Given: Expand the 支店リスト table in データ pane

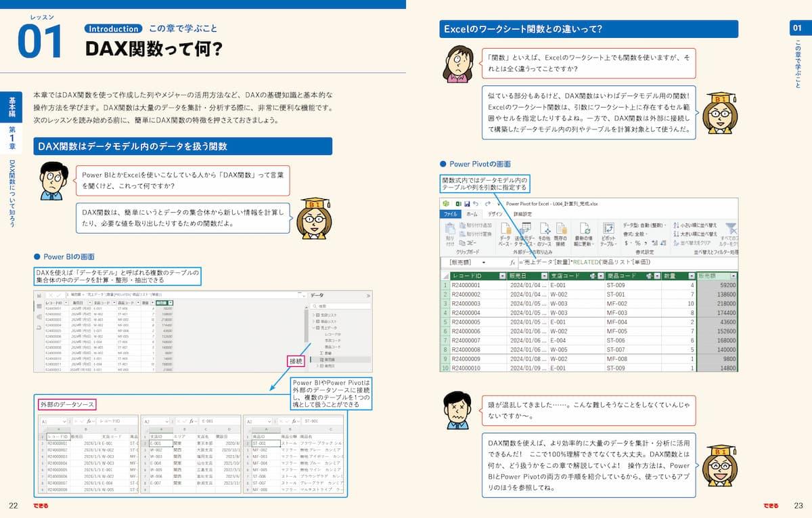Looking at the screenshot, I should coord(313,315).
